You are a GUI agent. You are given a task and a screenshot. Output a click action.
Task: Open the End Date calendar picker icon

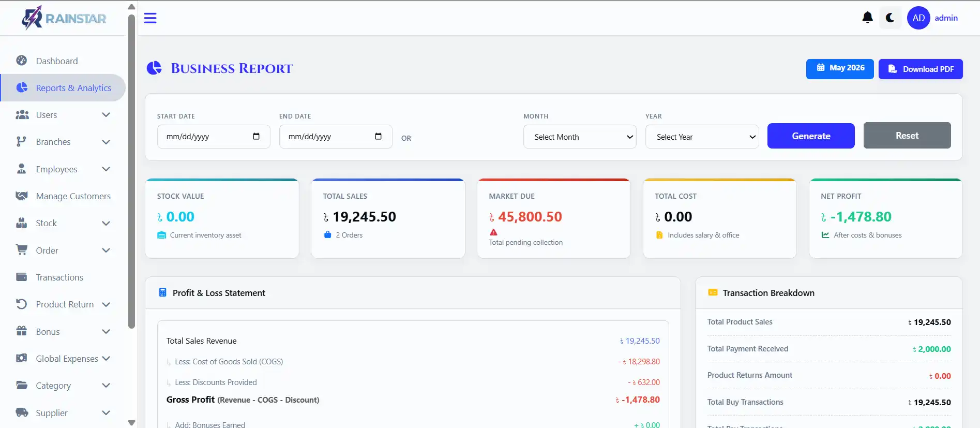pyautogui.click(x=378, y=137)
